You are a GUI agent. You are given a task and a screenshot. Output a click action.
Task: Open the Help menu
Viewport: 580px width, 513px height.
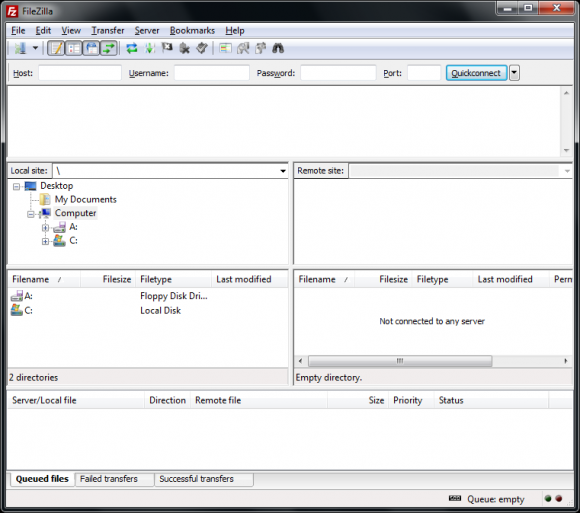235,30
